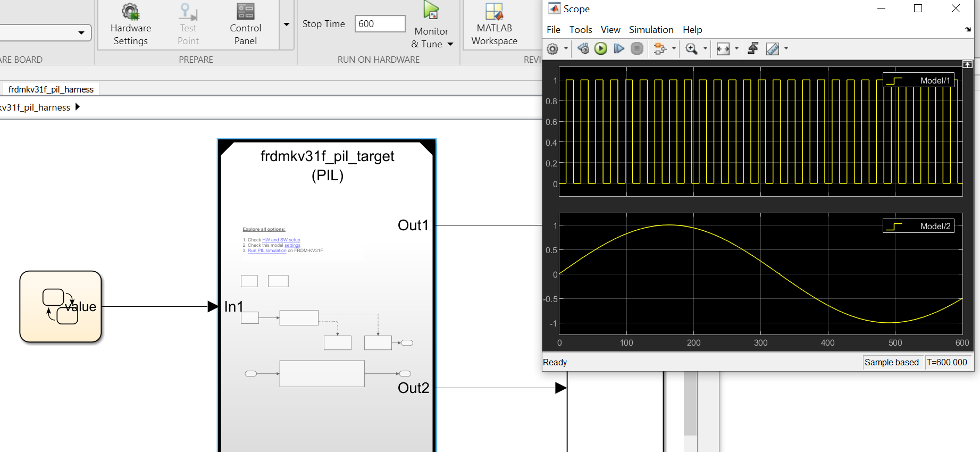
Task: Click the Scope step back button
Action: 583,49
